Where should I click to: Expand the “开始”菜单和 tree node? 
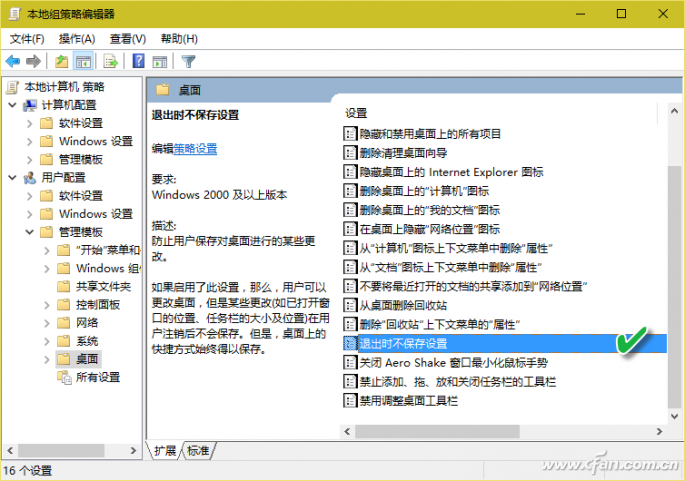47,250
